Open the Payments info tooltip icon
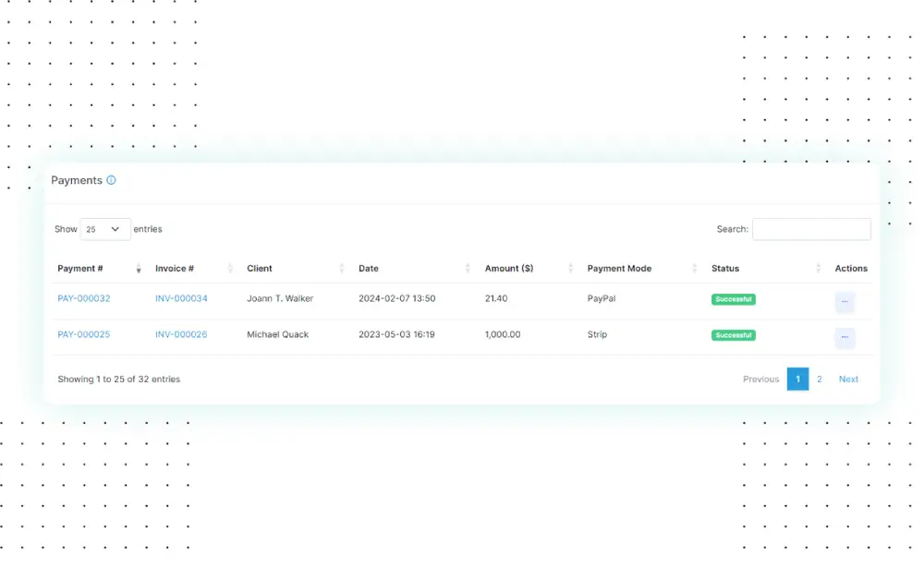The width and height of the screenshot is (924, 567). [x=112, y=180]
